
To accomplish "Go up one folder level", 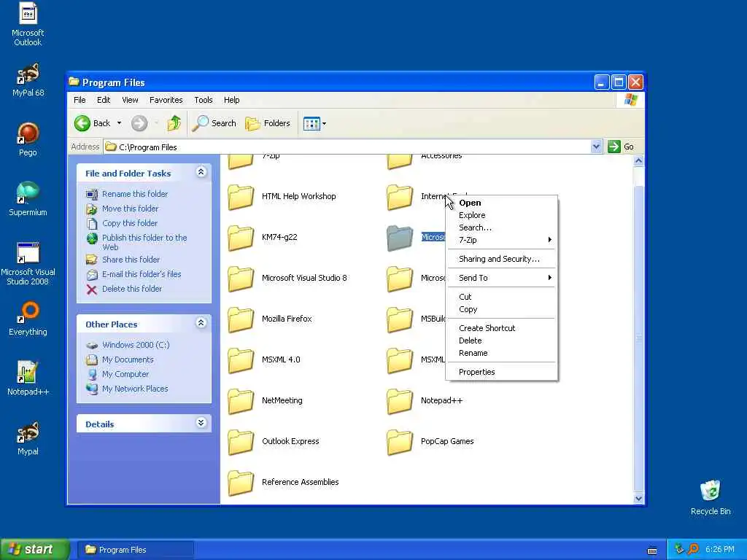I will tap(174, 123).
